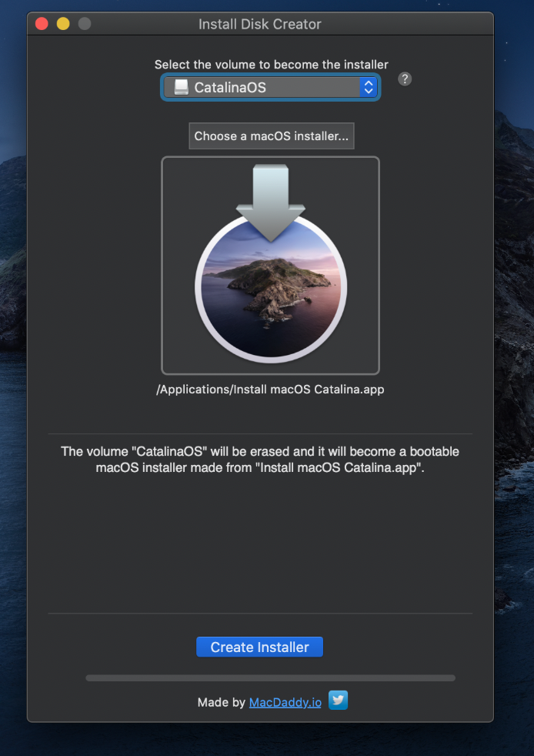Click the /Applications/Install macOS Catalina.app path text
The height and width of the screenshot is (756, 534).
pyautogui.click(x=270, y=390)
